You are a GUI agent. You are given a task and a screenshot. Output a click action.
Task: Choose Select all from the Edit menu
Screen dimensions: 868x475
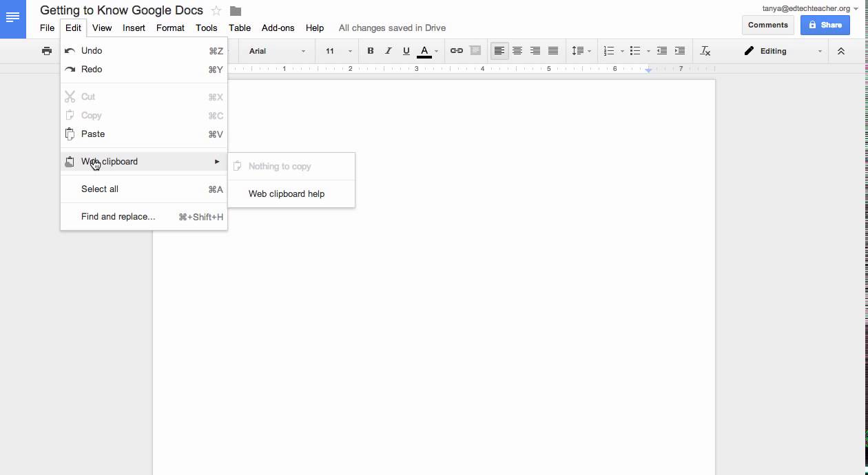click(x=144, y=189)
